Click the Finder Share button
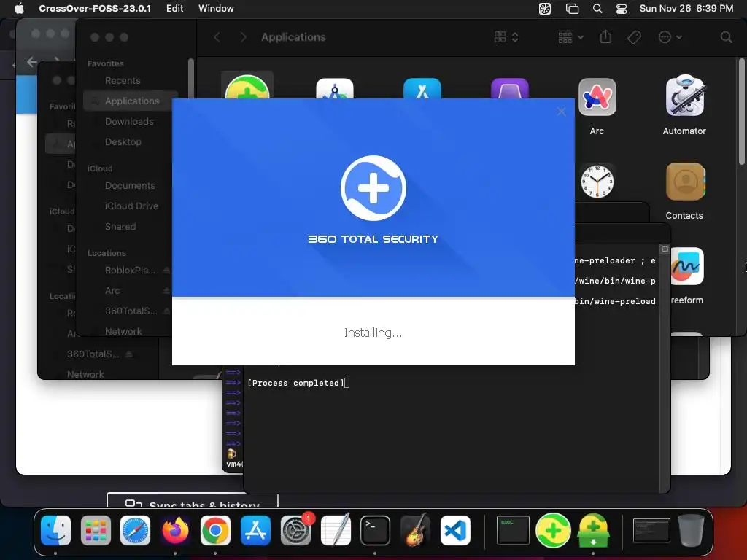Image resolution: width=747 pixels, height=560 pixels. click(605, 36)
